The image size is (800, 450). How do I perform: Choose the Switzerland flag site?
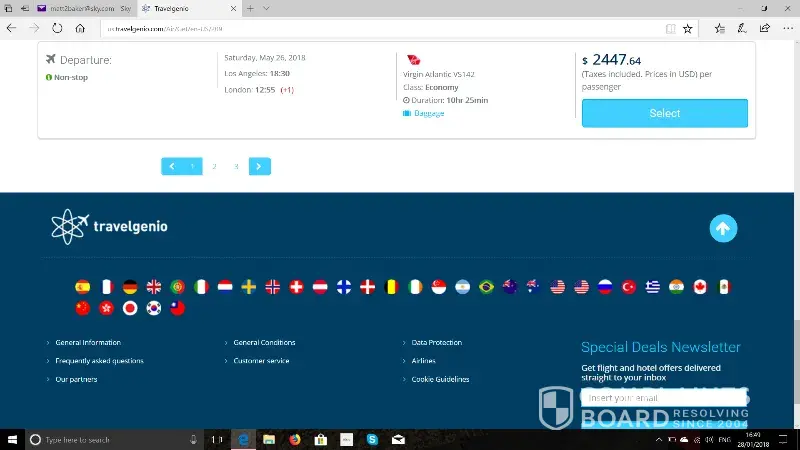click(x=296, y=287)
